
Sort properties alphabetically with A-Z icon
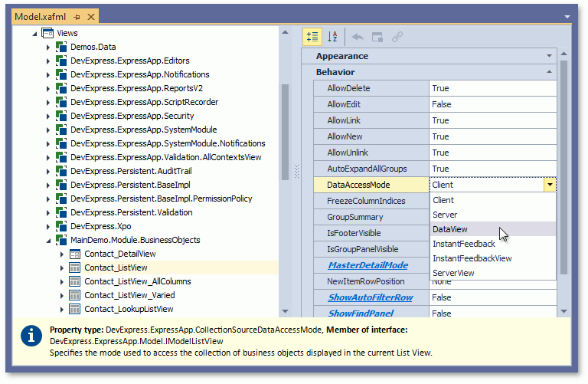point(332,36)
